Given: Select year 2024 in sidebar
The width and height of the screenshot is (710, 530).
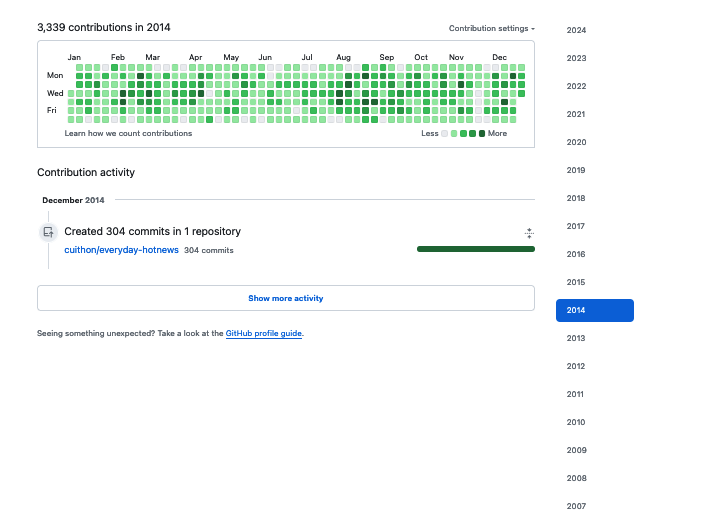Looking at the screenshot, I should 576,30.
